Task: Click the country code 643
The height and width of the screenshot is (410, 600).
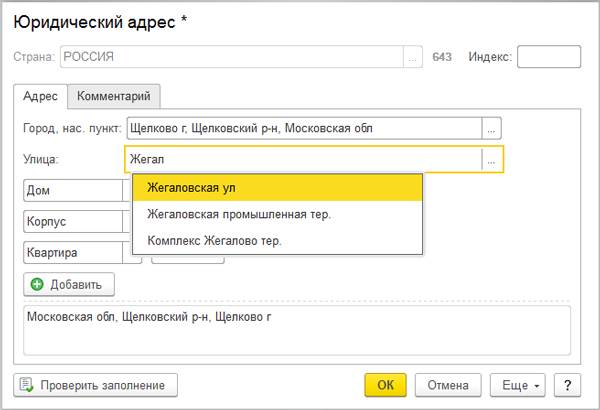Action: click(x=442, y=57)
